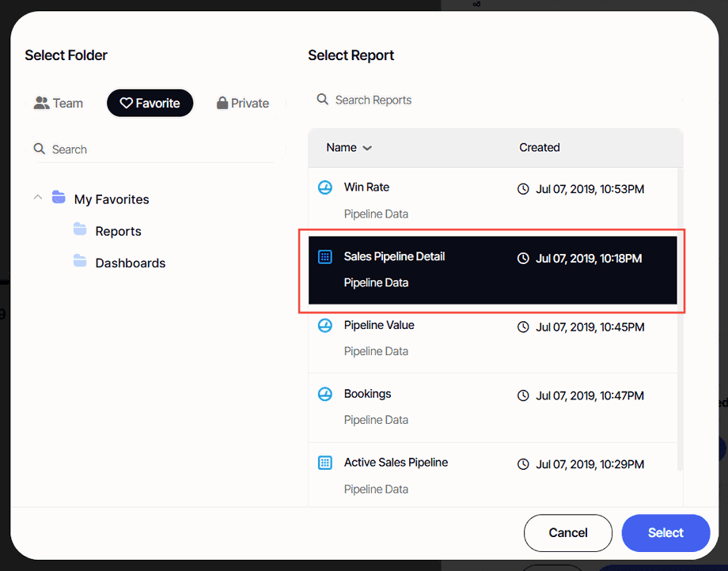Open the Reports folder in tree
This screenshot has width=728, height=571.
coord(118,231)
